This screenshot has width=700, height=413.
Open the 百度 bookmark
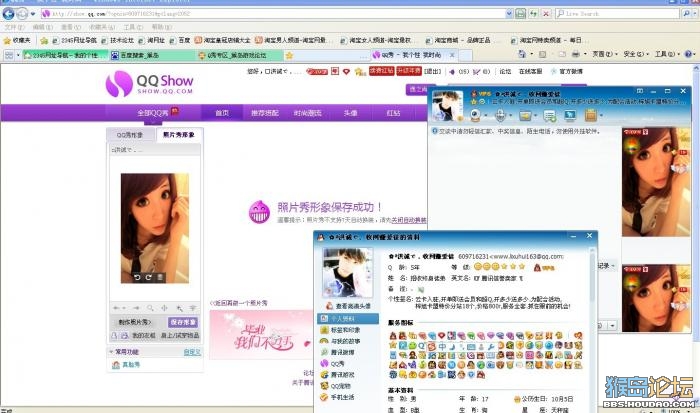point(180,41)
